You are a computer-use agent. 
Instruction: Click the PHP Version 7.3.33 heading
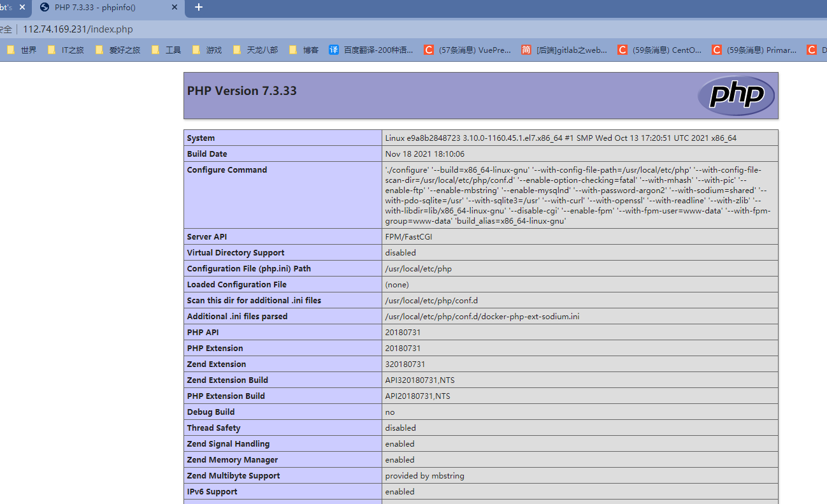pyautogui.click(x=242, y=91)
